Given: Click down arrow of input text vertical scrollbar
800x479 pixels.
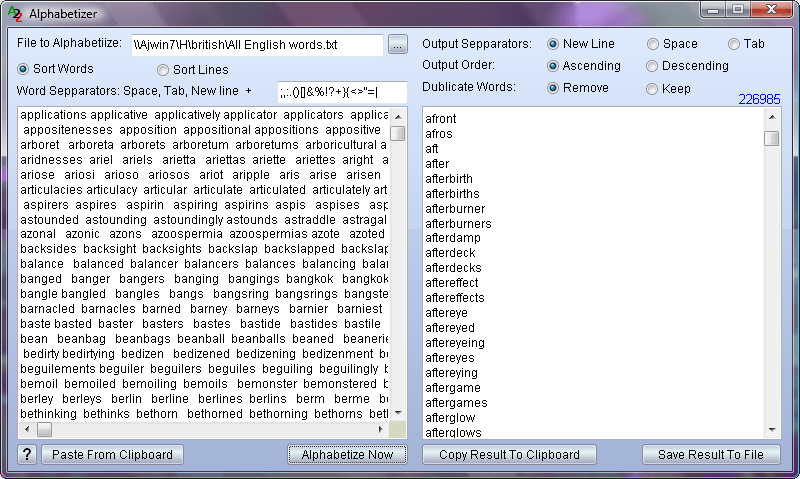Looking at the screenshot, I should point(398,413).
